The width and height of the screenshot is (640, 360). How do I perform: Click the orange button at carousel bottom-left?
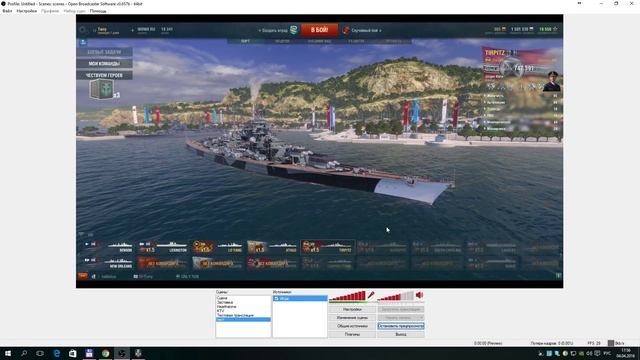click(x=82, y=276)
